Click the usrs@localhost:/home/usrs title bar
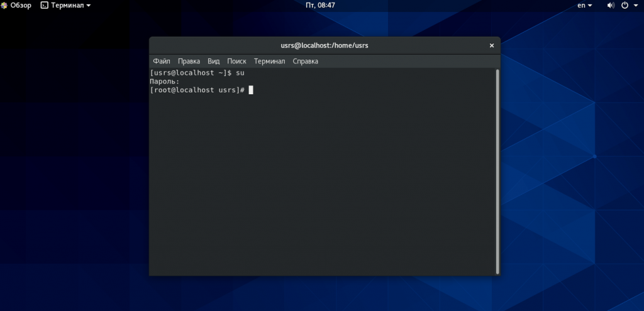 325,45
